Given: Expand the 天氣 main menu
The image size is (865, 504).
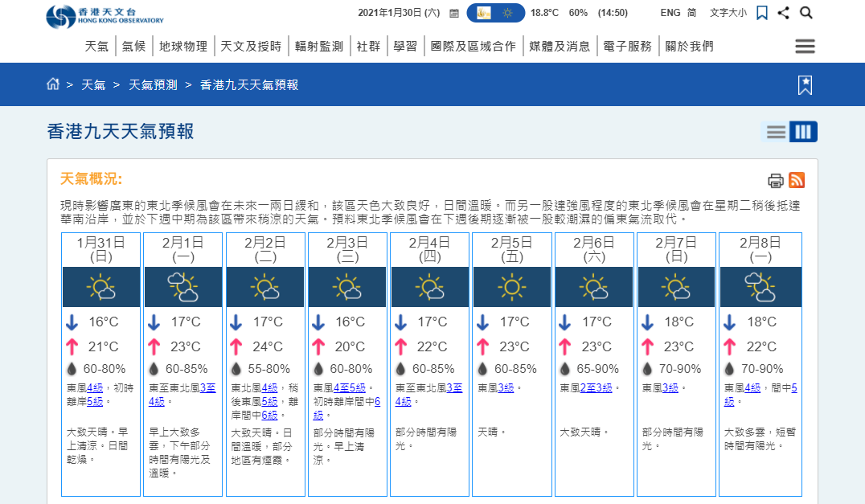Looking at the screenshot, I should click(96, 47).
